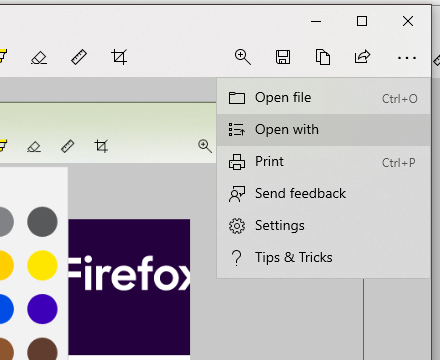This screenshot has height=360, width=440.
Task: Click the folder icon beside Open file
Action: 237,98
